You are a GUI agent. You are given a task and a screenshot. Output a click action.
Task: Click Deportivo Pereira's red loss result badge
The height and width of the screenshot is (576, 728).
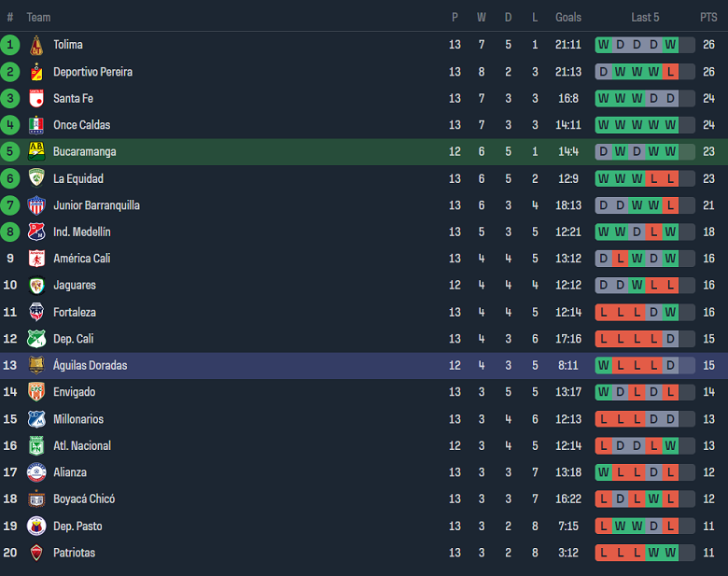point(670,72)
